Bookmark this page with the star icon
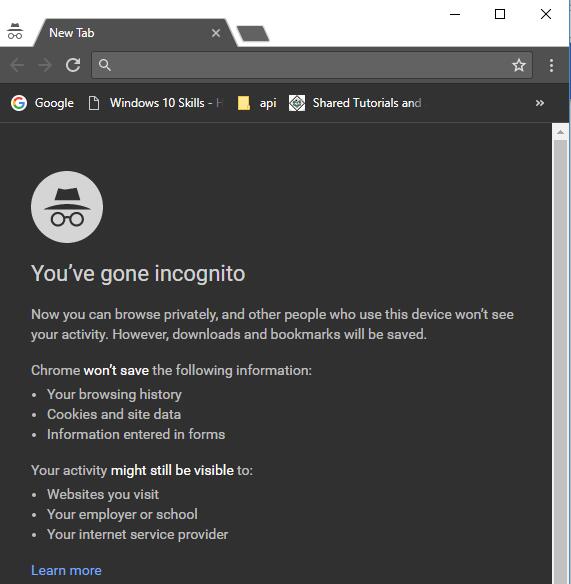This screenshot has height=584, width=571. coord(518,66)
